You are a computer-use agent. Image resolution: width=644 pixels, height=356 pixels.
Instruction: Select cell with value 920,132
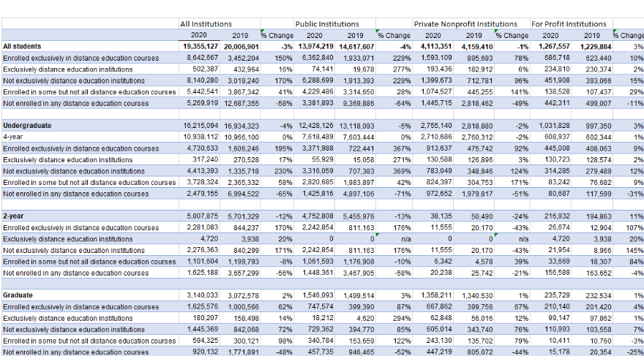pyautogui.click(x=199, y=352)
